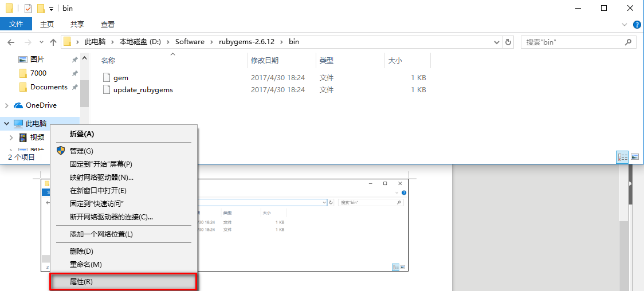Expand the ribbon chevron
The width and height of the screenshot is (644, 291).
(x=625, y=25)
